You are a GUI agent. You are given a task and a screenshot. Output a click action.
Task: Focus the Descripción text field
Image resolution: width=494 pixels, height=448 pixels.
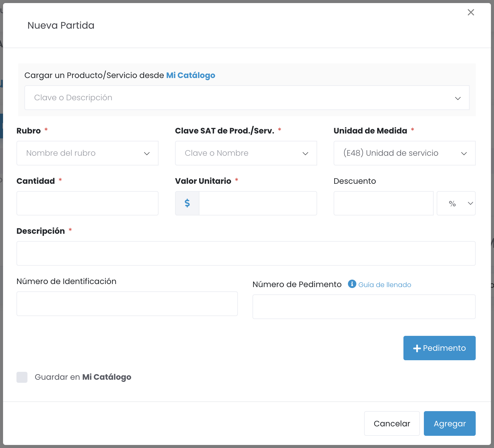(x=246, y=254)
